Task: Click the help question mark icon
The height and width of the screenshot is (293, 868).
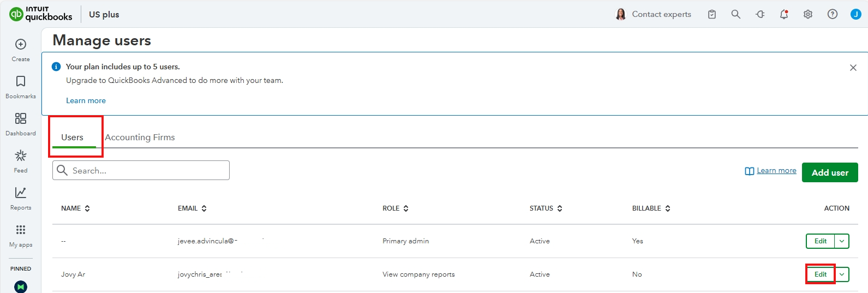Action: (832, 14)
